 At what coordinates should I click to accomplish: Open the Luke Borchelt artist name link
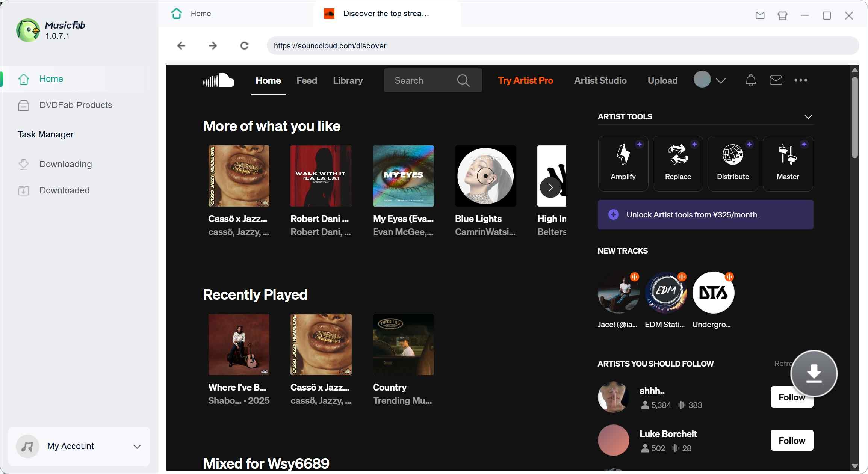[668, 434]
